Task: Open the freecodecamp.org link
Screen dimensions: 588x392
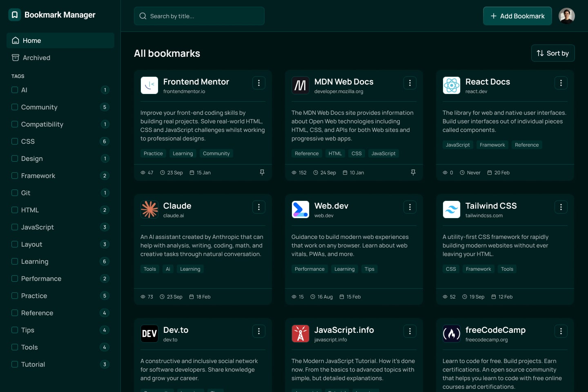Action: [x=486, y=340]
